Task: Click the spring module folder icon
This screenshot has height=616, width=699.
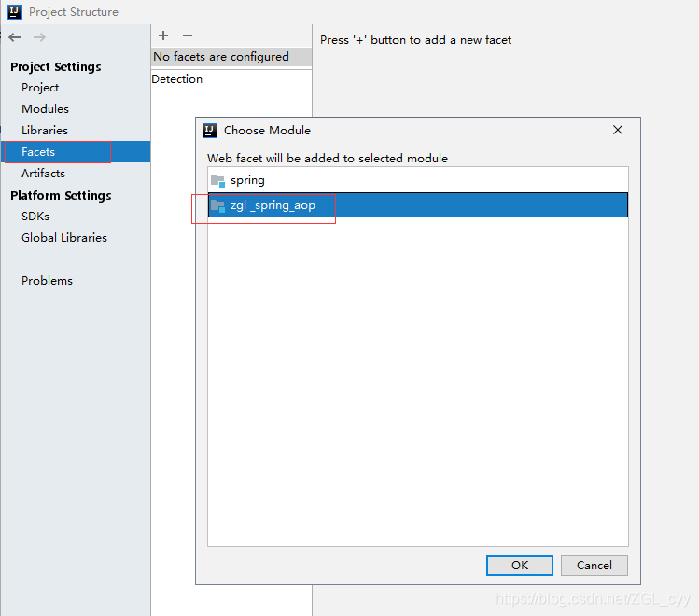Action: click(x=217, y=180)
